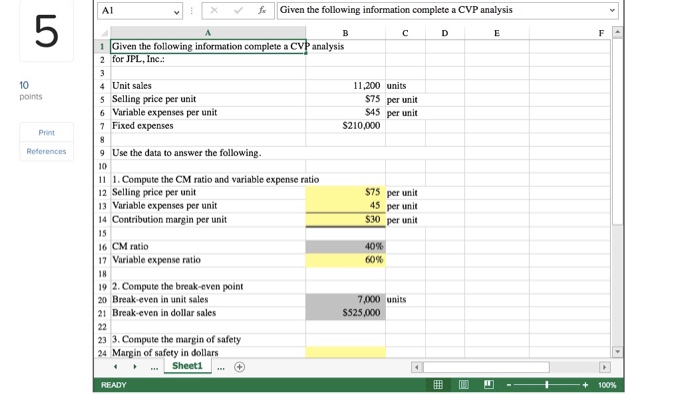
Task: Click the zoom out minus icon
Action: (x=508, y=385)
